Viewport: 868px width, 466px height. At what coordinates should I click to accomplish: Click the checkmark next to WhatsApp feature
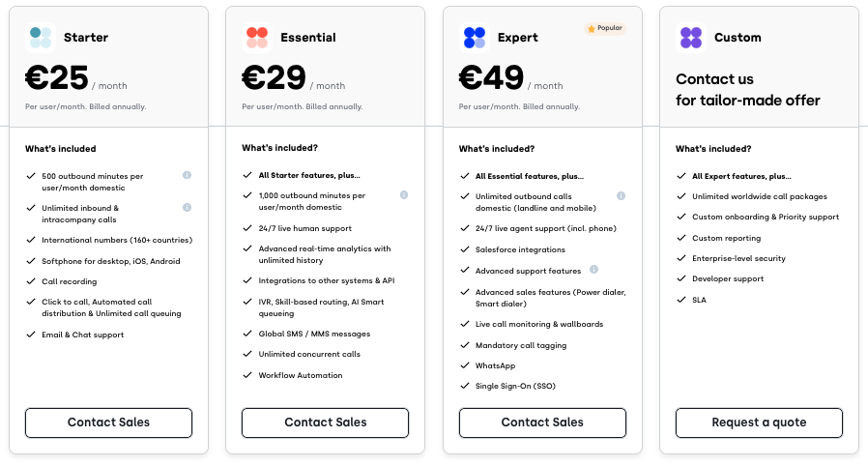click(x=465, y=365)
